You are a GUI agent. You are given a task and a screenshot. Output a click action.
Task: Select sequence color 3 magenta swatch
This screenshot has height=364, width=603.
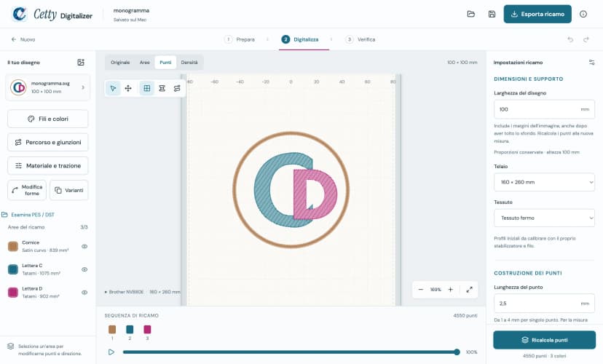pos(147,329)
